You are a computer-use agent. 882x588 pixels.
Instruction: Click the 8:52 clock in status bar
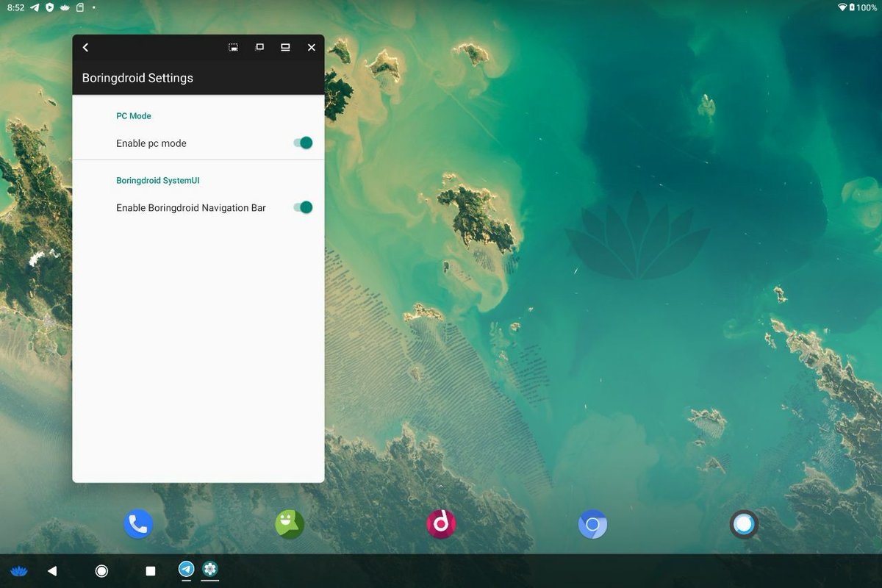[x=15, y=7]
